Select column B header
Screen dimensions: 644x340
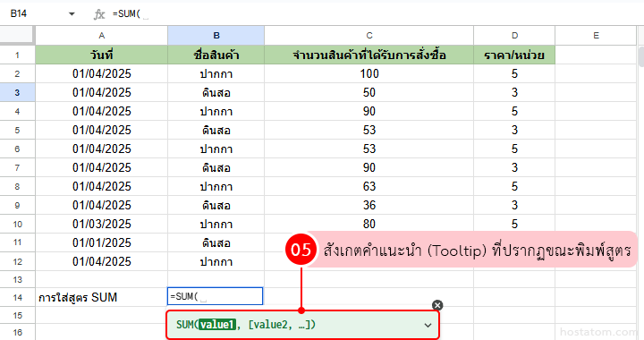[216, 35]
